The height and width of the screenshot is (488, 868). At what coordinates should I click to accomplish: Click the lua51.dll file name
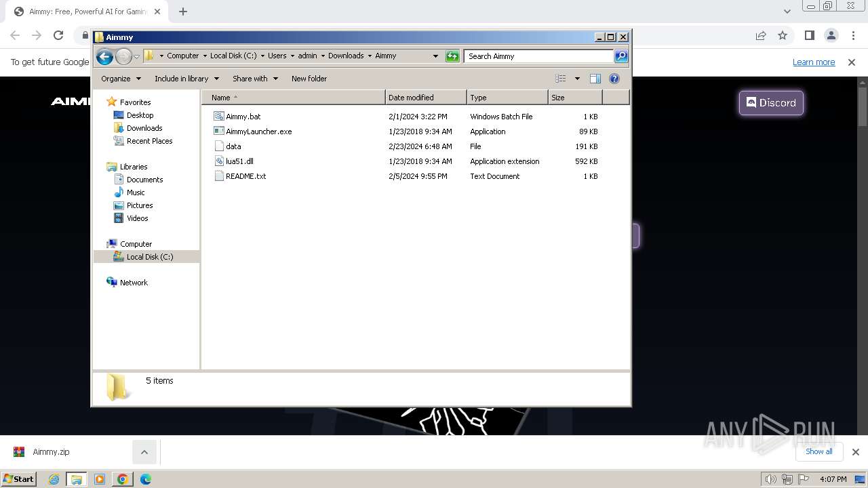pyautogui.click(x=239, y=161)
